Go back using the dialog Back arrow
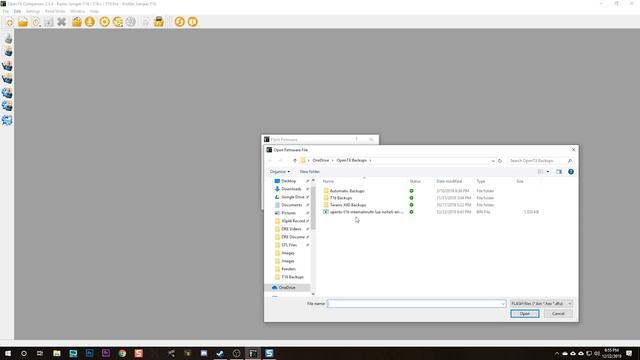Image resolution: width=640 pixels, height=360 pixels. [x=270, y=161]
